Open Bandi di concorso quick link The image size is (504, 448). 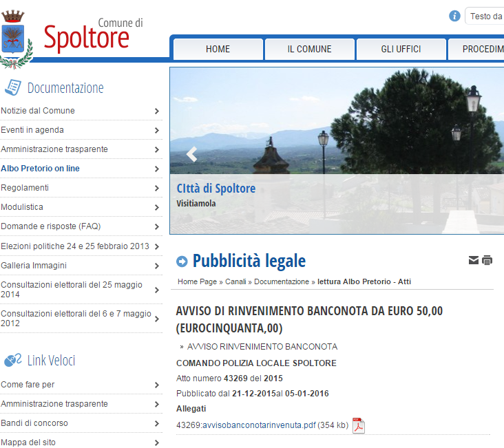tap(34, 423)
